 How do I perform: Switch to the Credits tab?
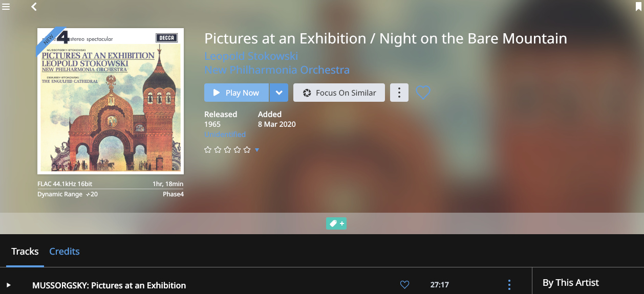point(65,251)
